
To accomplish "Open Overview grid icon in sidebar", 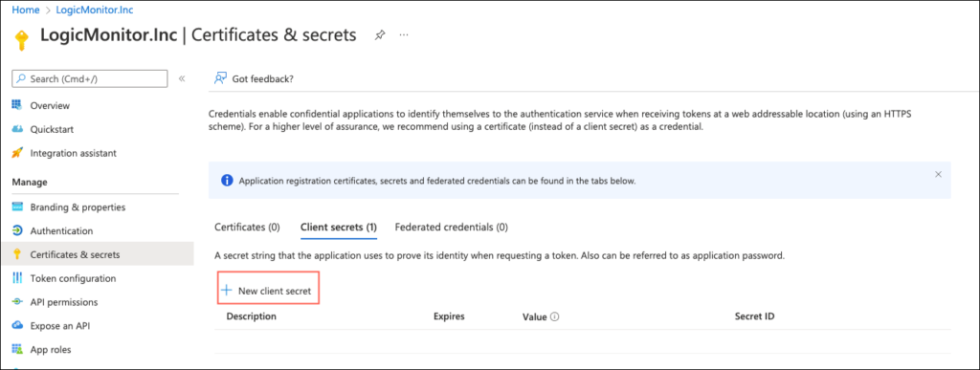I will point(17,105).
